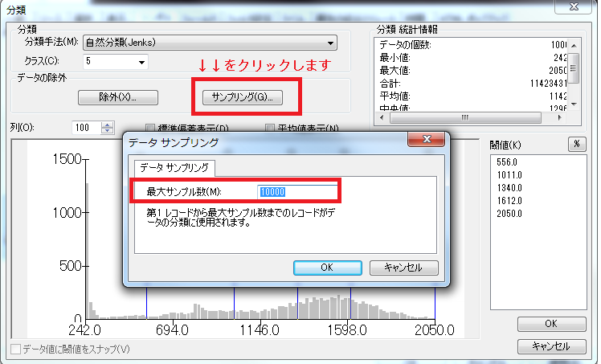Click the 最大値 statistics row
Image resolution: width=601 pixels, height=364 pixels.
point(472,71)
